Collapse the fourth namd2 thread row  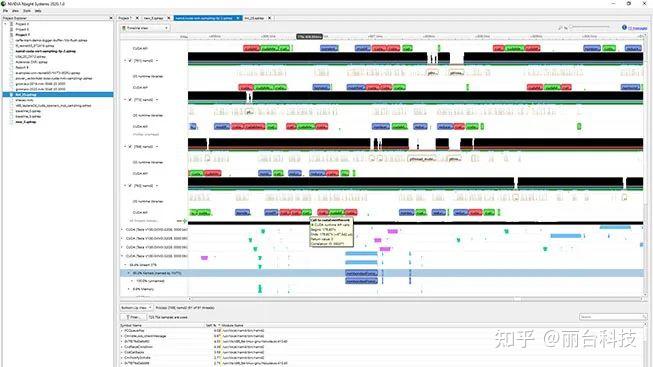tap(125, 186)
